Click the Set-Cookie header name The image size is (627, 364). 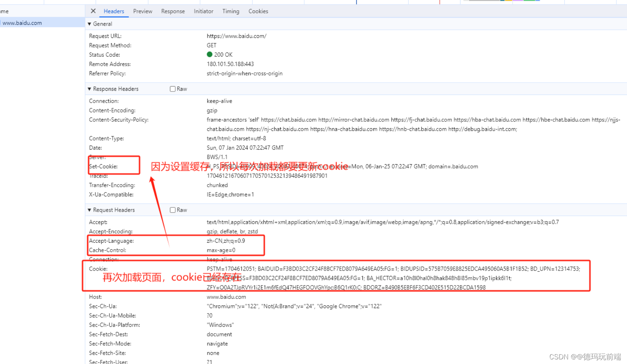[103, 166]
